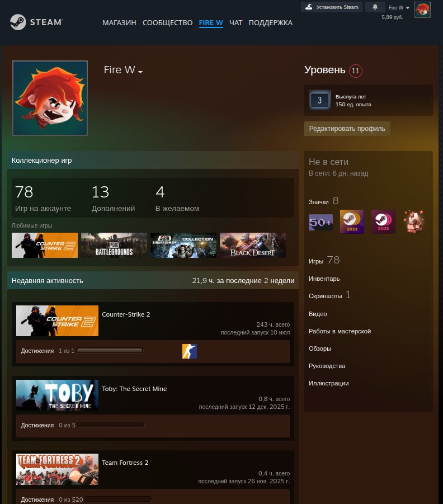Image resolution: width=443 pixels, height=504 pixels.
Task: Click '21,9 ч. за последние 2 недели'
Action: pyautogui.click(x=243, y=281)
